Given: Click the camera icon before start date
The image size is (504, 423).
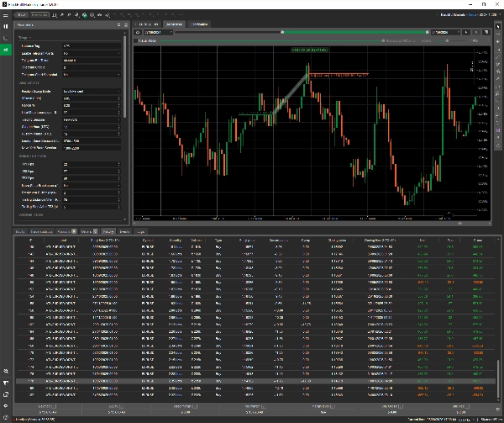Looking at the screenshot, I should [138, 32].
